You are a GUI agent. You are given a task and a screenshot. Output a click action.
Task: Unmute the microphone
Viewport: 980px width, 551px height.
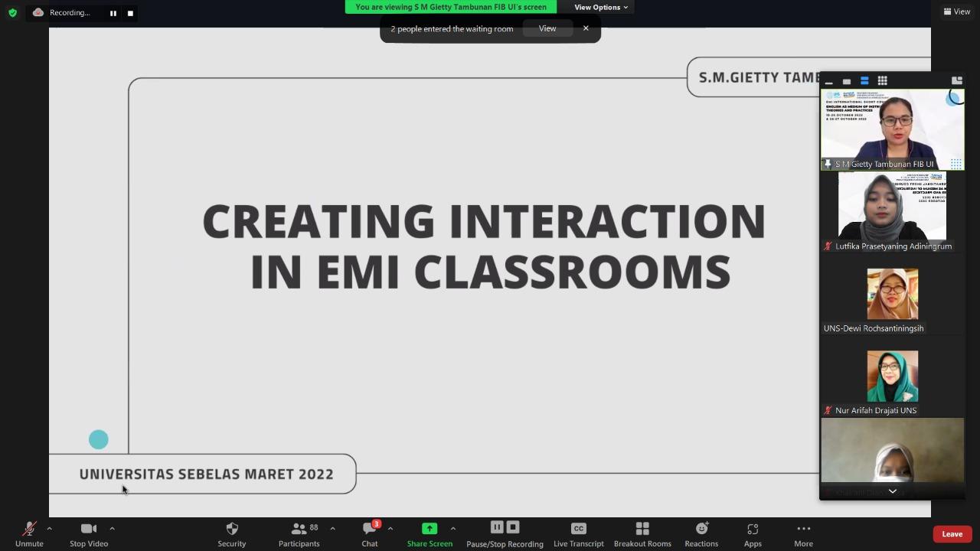click(29, 534)
